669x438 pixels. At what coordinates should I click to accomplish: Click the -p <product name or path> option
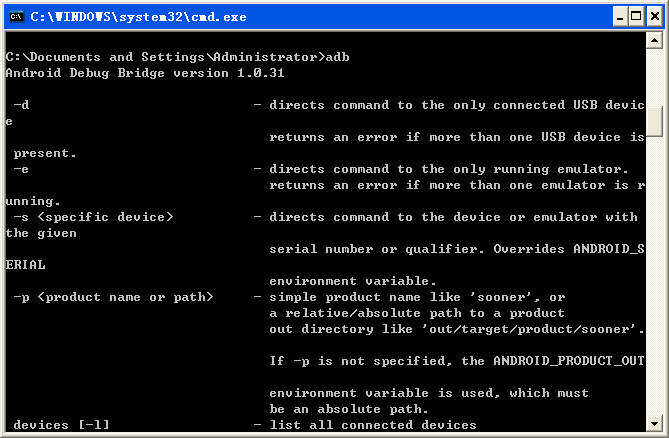(x=113, y=297)
